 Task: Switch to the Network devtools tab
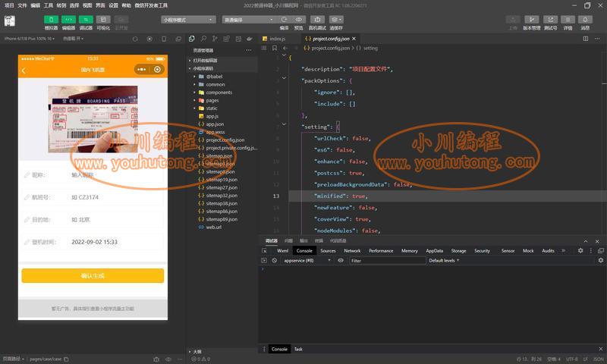point(352,251)
